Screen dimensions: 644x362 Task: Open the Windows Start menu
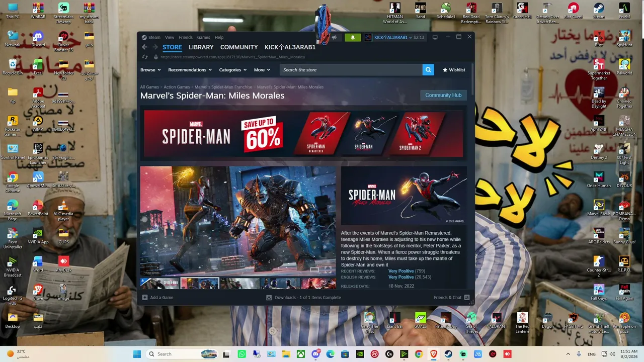pos(137,354)
